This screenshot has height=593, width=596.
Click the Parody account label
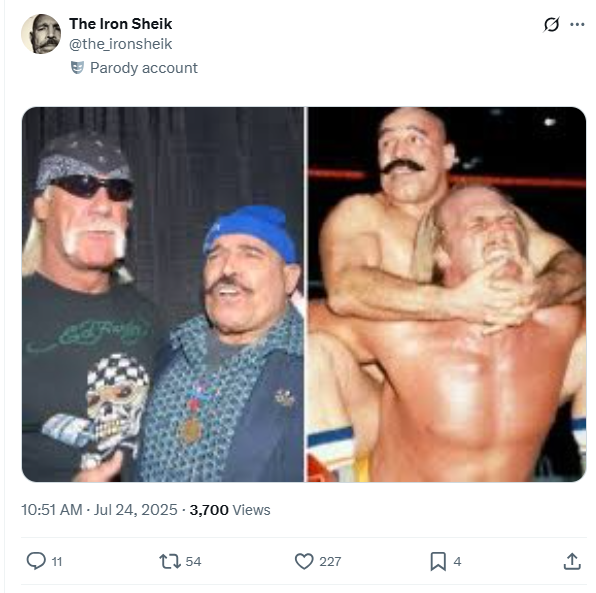coord(144,68)
